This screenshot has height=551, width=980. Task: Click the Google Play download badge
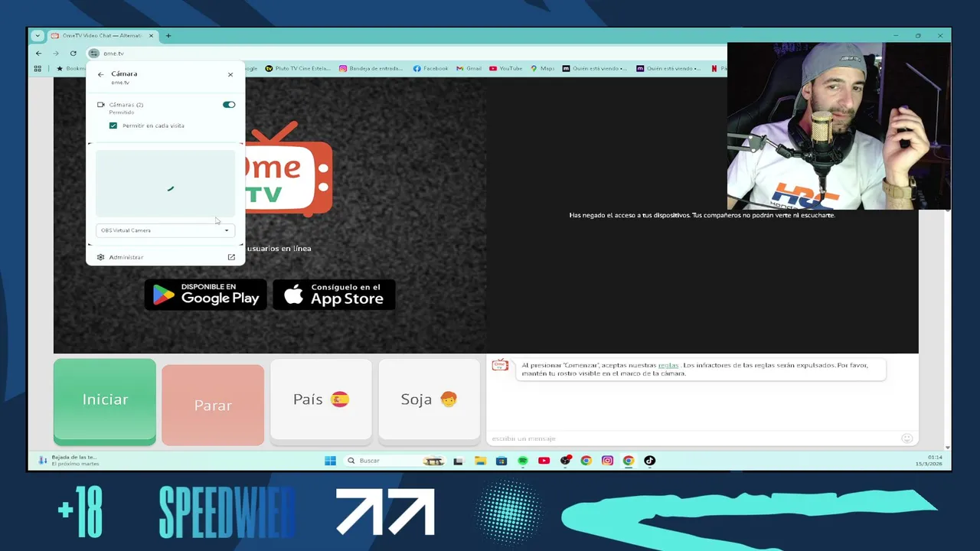click(205, 295)
